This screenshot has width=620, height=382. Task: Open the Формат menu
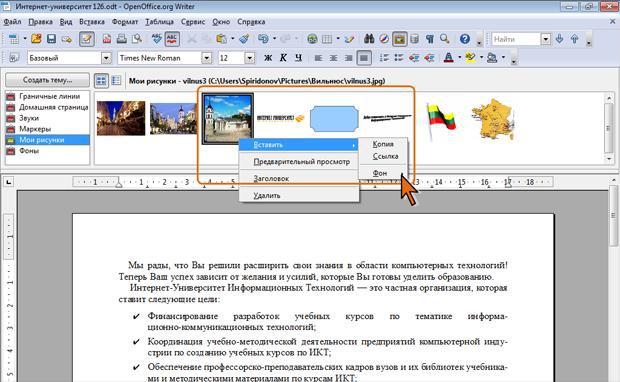tap(125, 22)
